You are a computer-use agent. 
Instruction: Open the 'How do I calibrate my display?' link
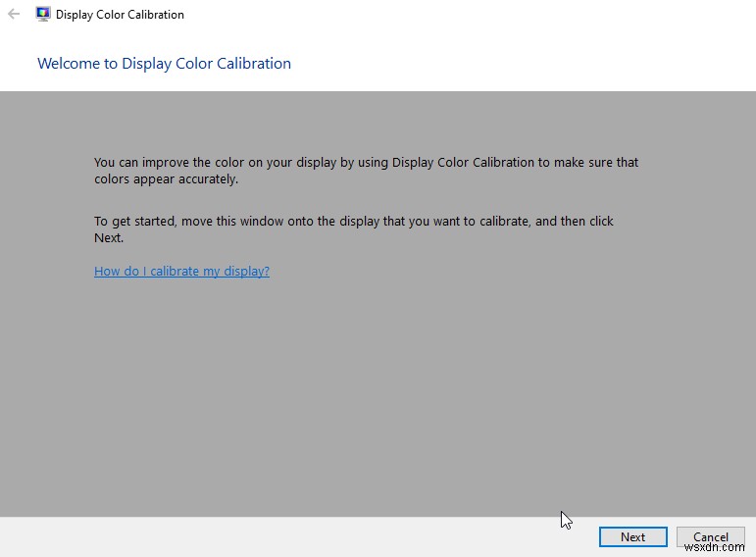click(181, 271)
